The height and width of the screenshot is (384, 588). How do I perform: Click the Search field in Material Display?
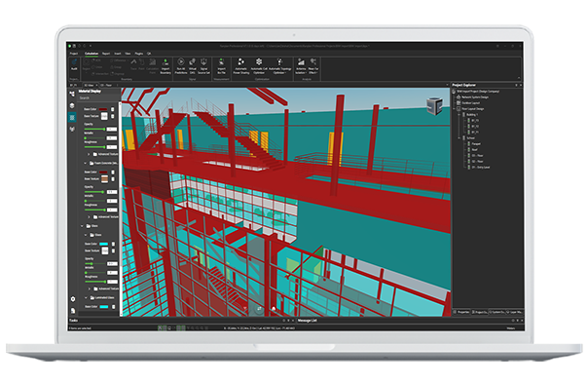pos(98,98)
